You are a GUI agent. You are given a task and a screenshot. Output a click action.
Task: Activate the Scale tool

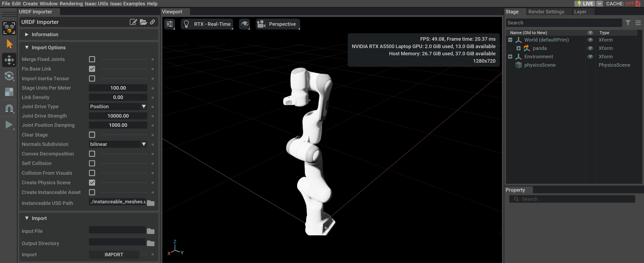click(9, 92)
